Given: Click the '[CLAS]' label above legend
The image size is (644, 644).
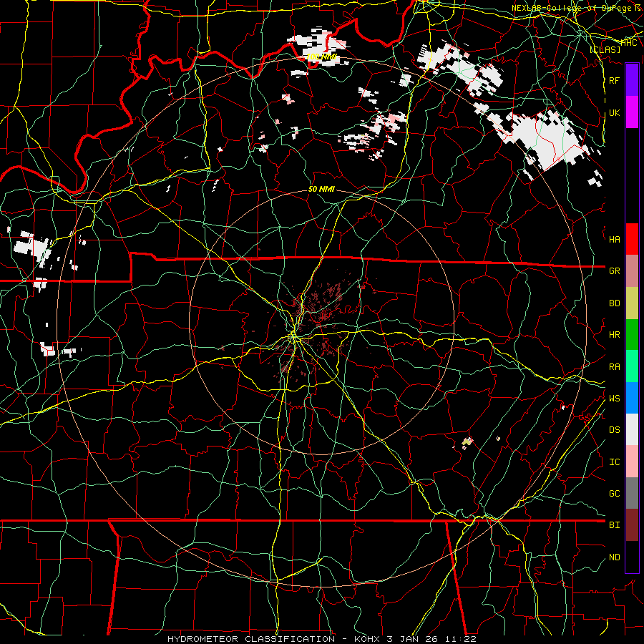Looking at the screenshot, I should point(605,49).
